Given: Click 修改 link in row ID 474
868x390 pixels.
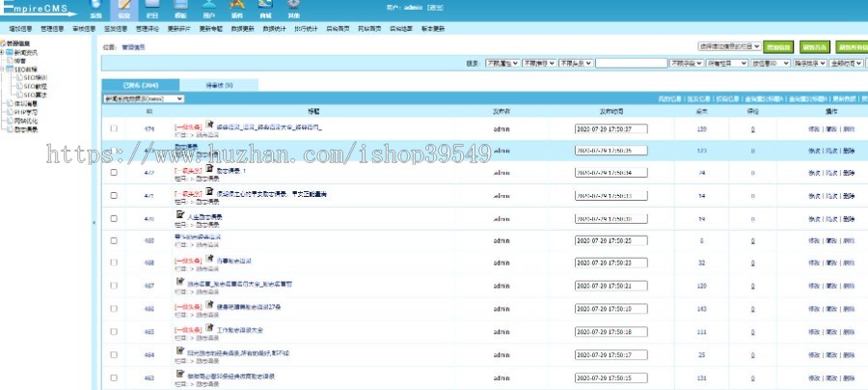Looking at the screenshot, I should point(813,129).
